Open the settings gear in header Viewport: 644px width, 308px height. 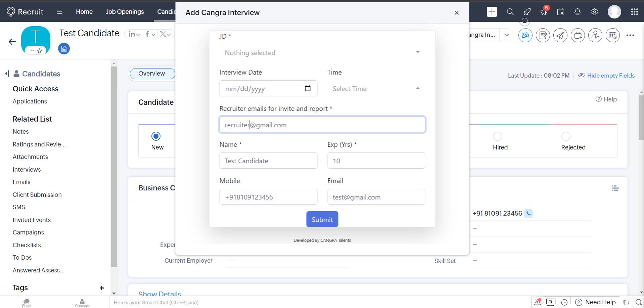point(594,12)
